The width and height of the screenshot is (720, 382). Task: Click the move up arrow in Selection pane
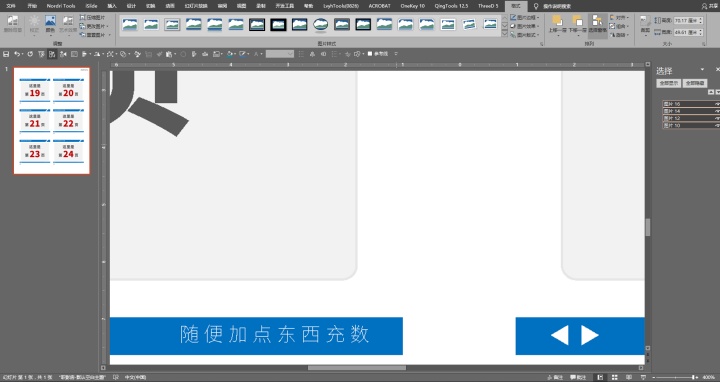pos(711,92)
